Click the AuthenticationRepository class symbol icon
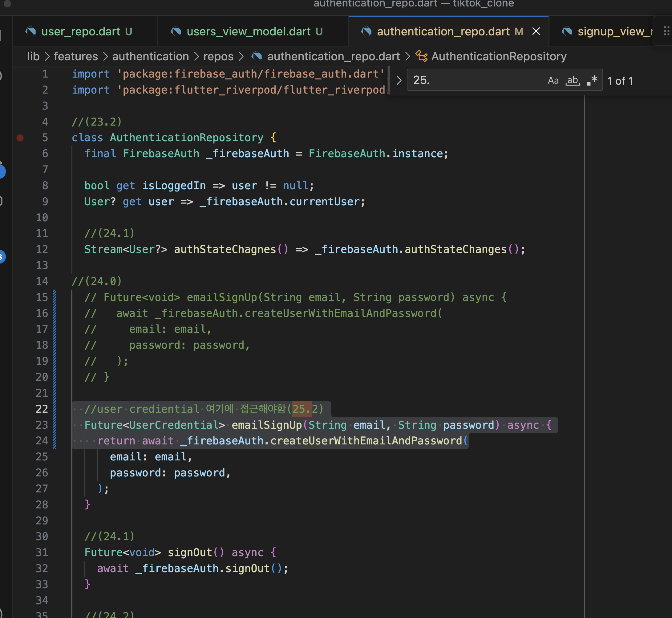672x618 pixels. point(421,56)
